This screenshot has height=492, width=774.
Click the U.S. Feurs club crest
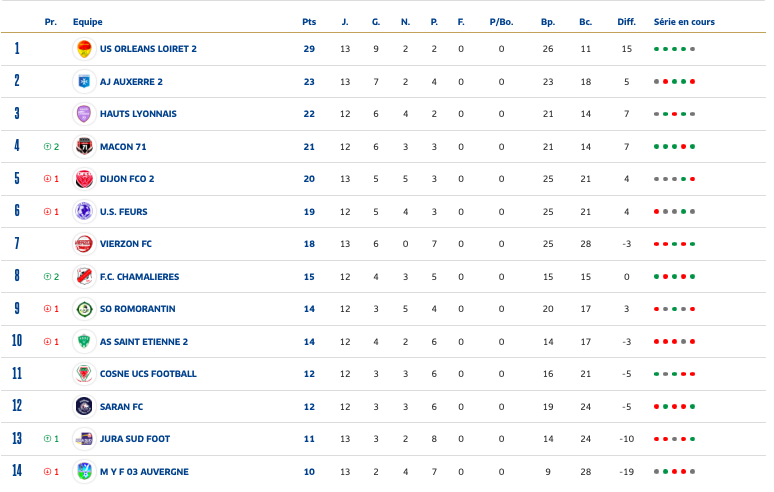coord(83,212)
